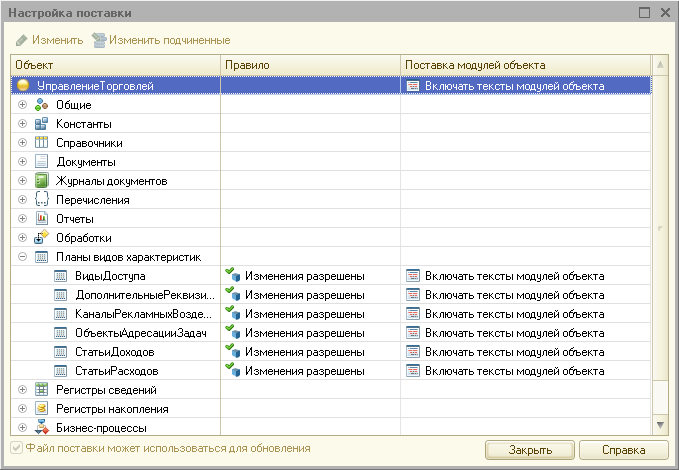
Task: Click the Правило column header
Action: click(310, 65)
